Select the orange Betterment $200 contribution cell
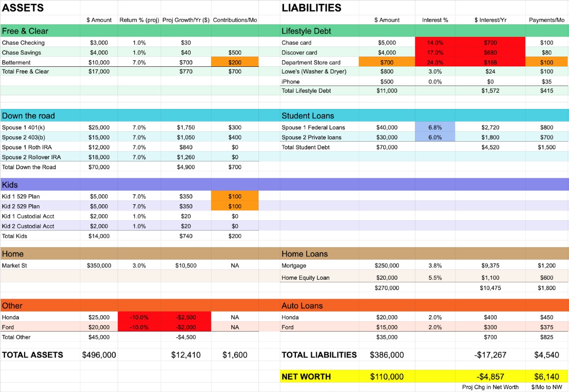 [x=235, y=63]
